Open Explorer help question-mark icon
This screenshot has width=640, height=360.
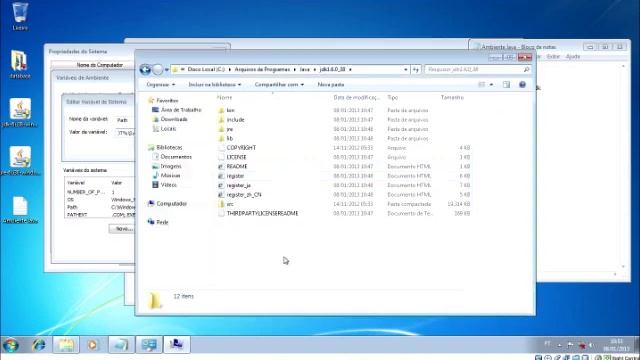pyautogui.click(x=522, y=84)
